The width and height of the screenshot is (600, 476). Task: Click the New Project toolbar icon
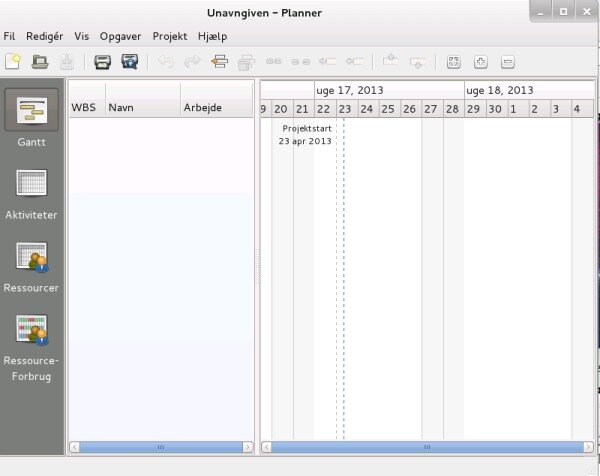[13, 62]
